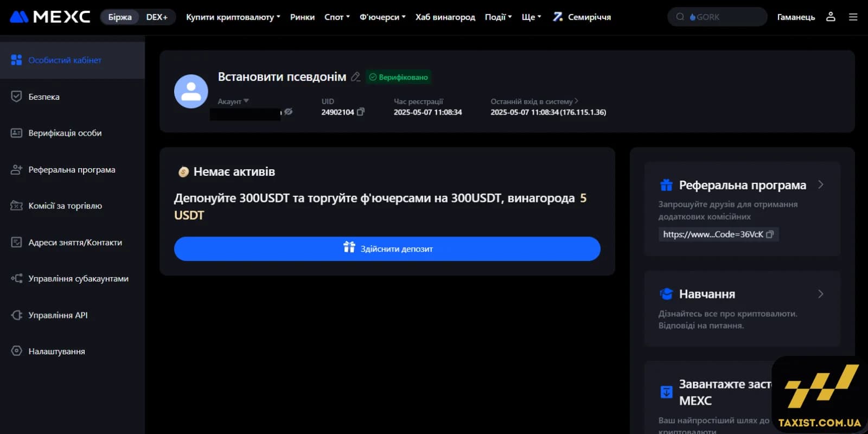Screen dimensions: 868x434
Task: Open Реферальна програма sidebar link
Action: pos(72,169)
